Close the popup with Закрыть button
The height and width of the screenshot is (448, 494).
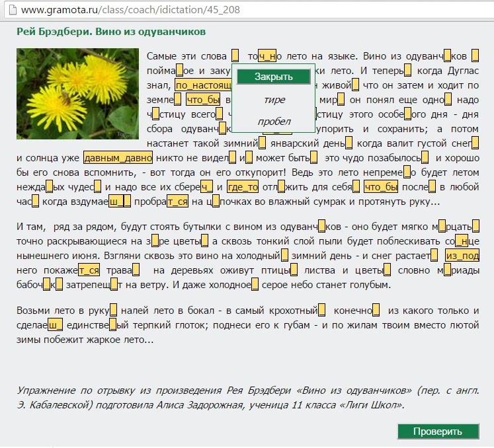(x=273, y=77)
